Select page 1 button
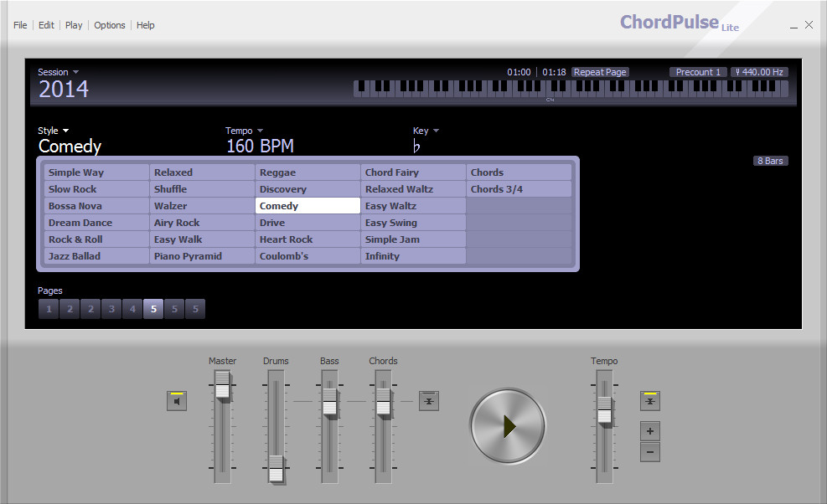The image size is (827, 504). (x=49, y=309)
